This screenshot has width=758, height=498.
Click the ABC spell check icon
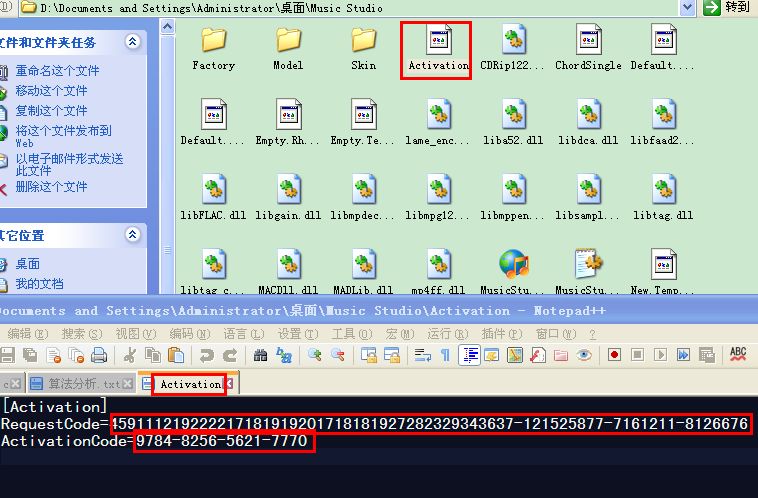pos(738,354)
